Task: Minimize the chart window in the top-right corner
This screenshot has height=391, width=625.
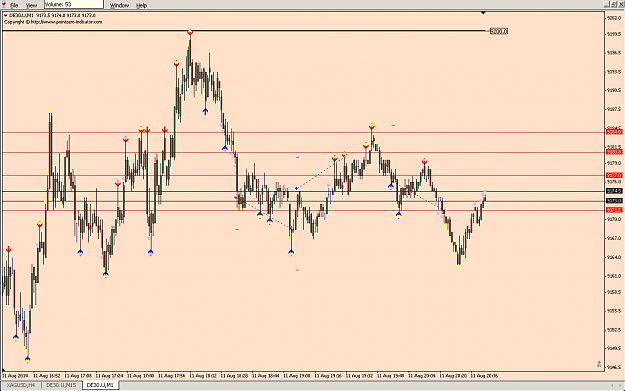Action: [606, 4]
